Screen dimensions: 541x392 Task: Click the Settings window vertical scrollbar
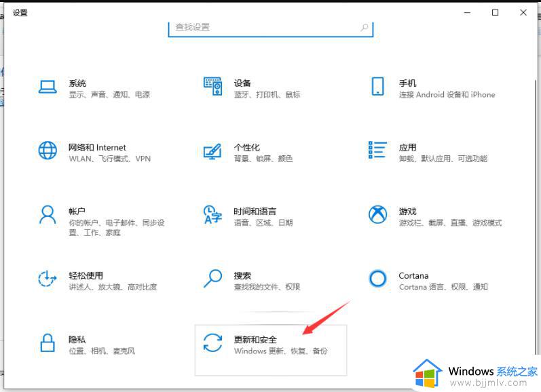pyautogui.click(x=536, y=216)
